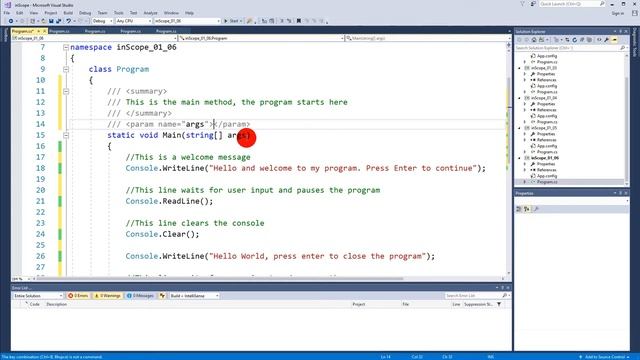Collapse the summary comment on line 11

pyautogui.click(x=66, y=91)
